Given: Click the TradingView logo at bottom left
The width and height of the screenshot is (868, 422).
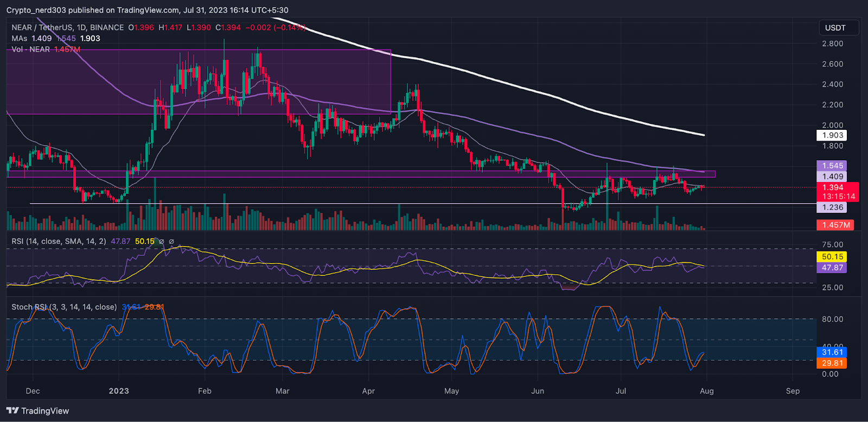Looking at the screenshot, I should (37, 411).
